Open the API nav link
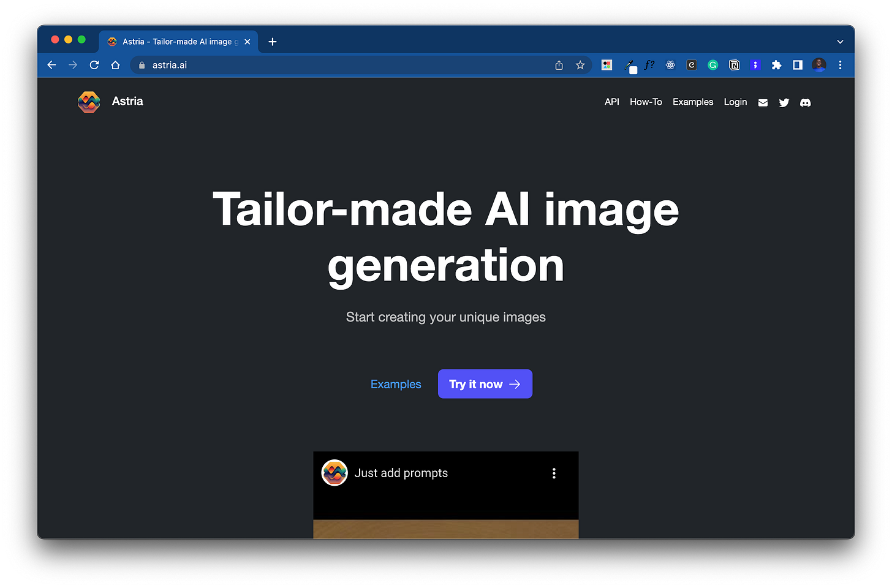This screenshot has height=588, width=892. click(612, 102)
